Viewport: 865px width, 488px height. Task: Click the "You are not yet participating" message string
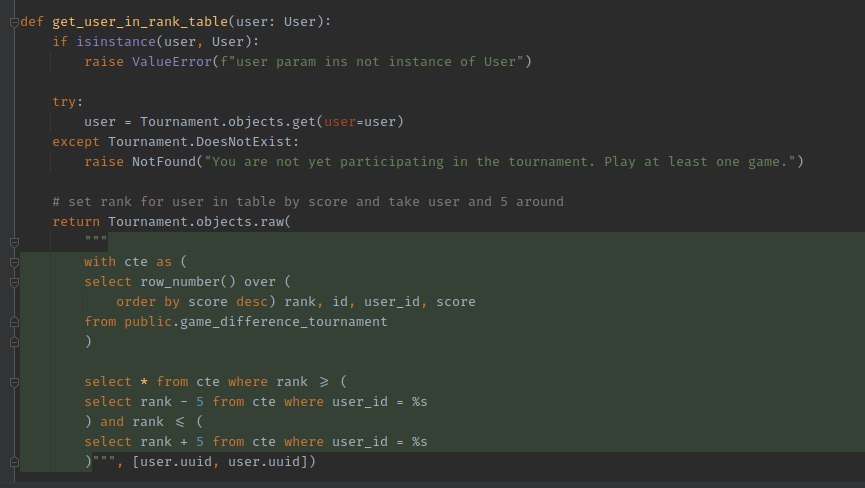point(500,162)
